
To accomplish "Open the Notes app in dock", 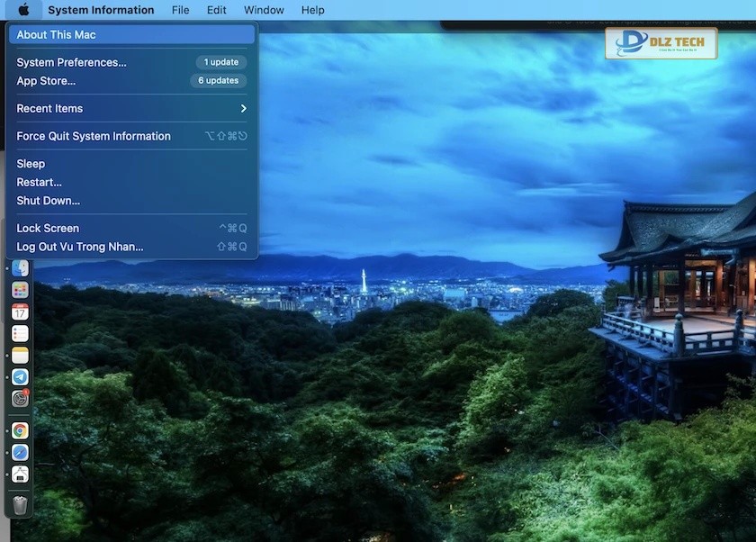I will [20, 355].
